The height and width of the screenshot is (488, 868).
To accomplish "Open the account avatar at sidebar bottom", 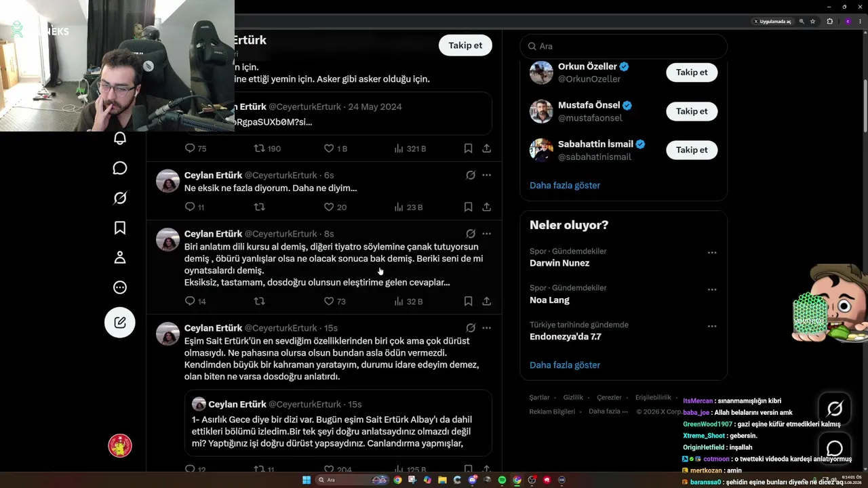I will (120, 445).
